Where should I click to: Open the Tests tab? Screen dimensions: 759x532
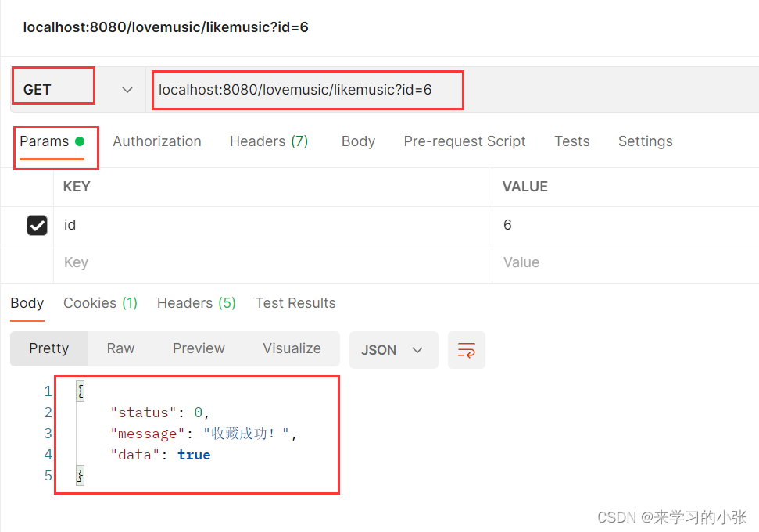[x=571, y=141]
